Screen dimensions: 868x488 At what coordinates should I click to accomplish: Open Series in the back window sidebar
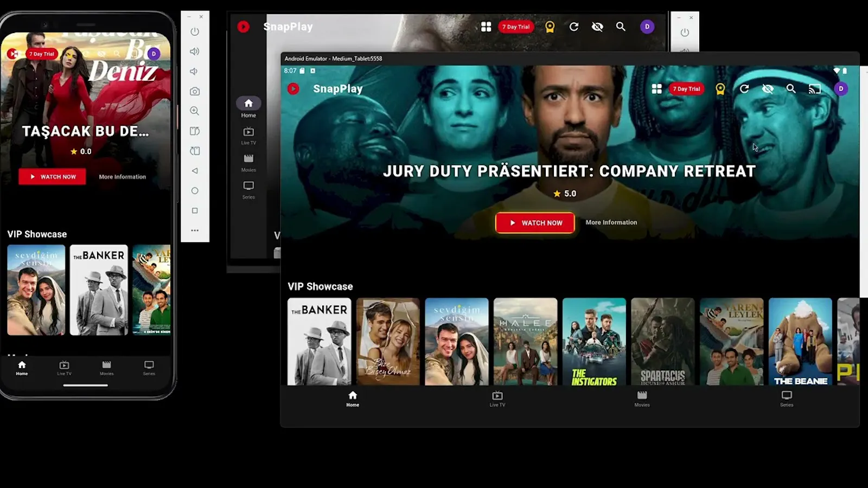point(248,190)
